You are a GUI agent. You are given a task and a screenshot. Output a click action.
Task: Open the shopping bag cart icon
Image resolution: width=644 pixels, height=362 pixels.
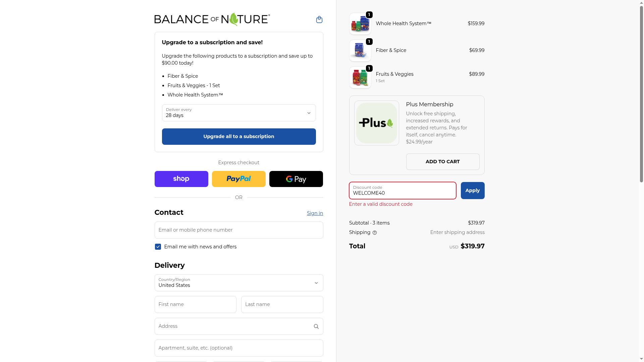point(319,19)
